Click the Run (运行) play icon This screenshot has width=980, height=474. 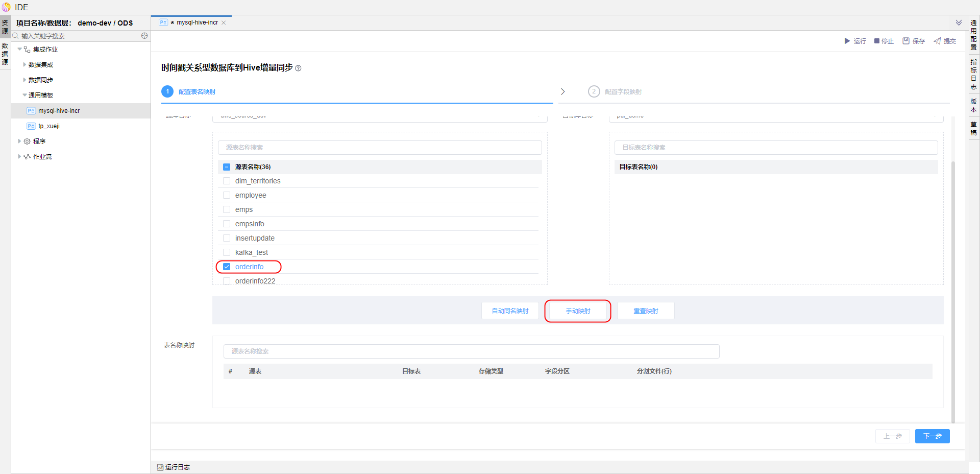pyautogui.click(x=847, y=41)
